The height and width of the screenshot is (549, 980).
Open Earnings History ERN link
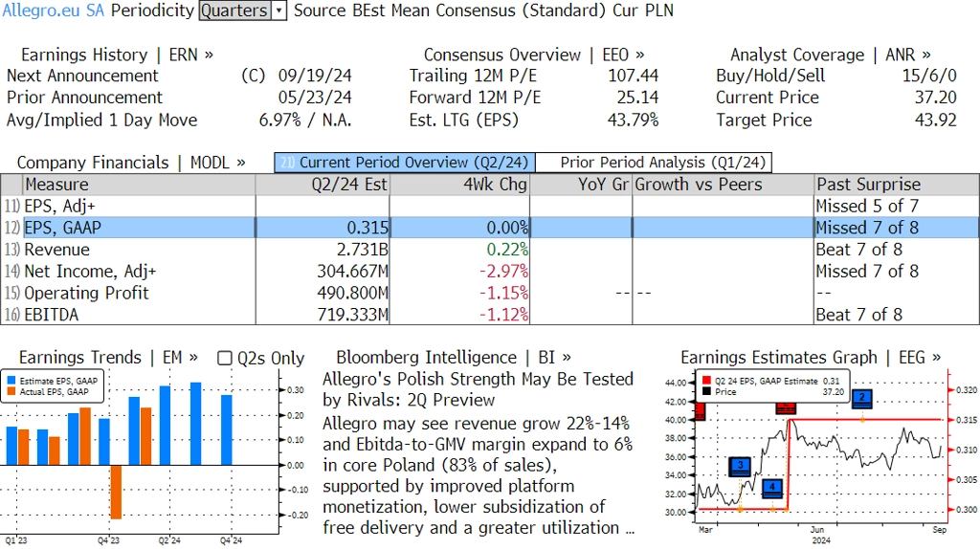pyautogui.click(x=117, y=55)
